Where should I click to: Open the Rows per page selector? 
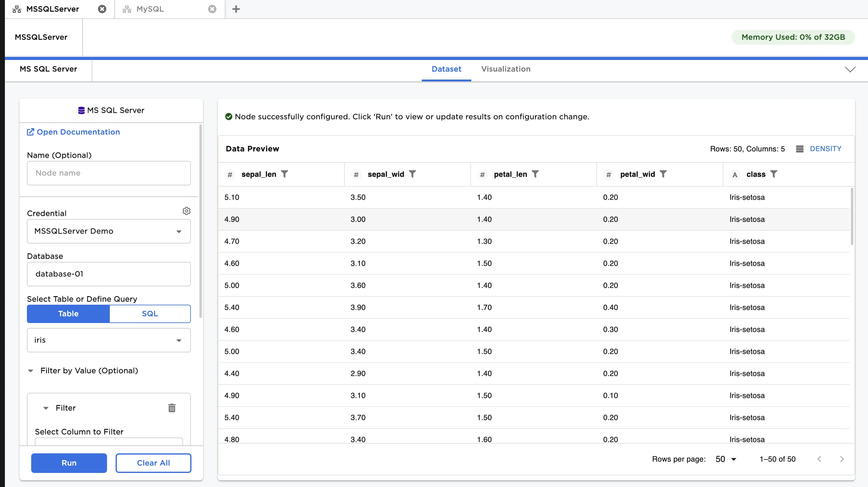725,459
